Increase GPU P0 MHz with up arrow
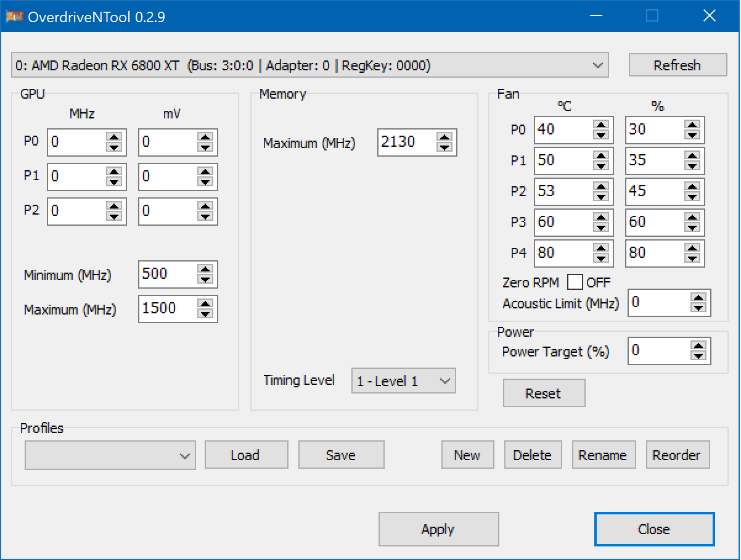The height and width of the screenshot is (560, 741). [113, 137]
